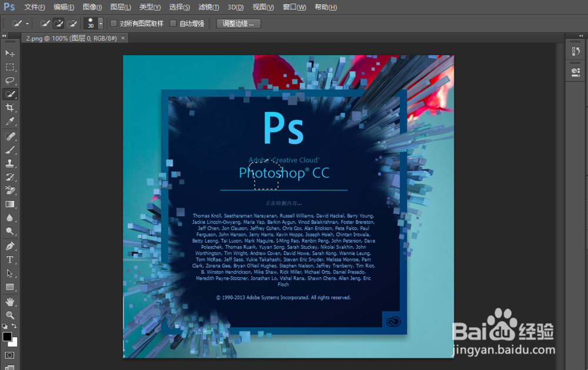Viewport: 588px width, 370px height.
Task: Open the brush size dropdown in options bar
Action: tap(101, 23)
